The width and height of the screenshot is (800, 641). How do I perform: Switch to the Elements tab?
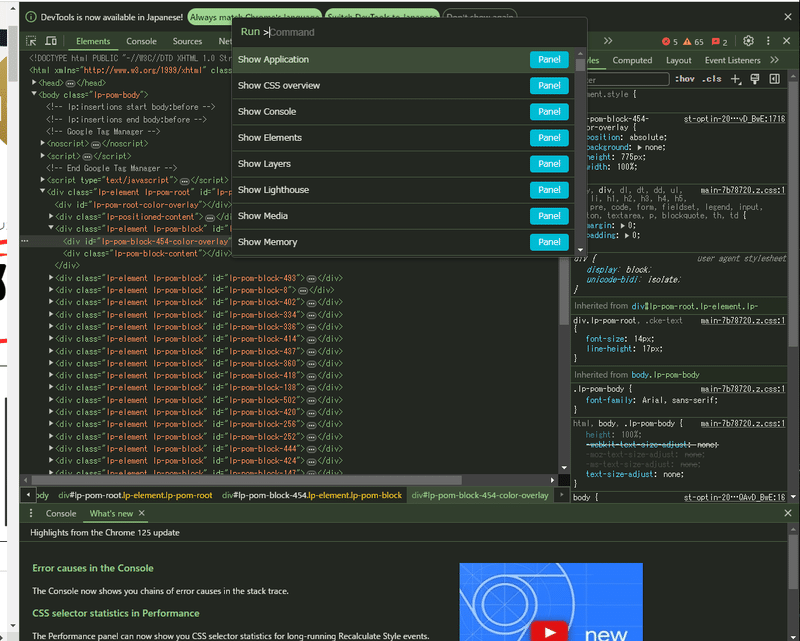93,41
